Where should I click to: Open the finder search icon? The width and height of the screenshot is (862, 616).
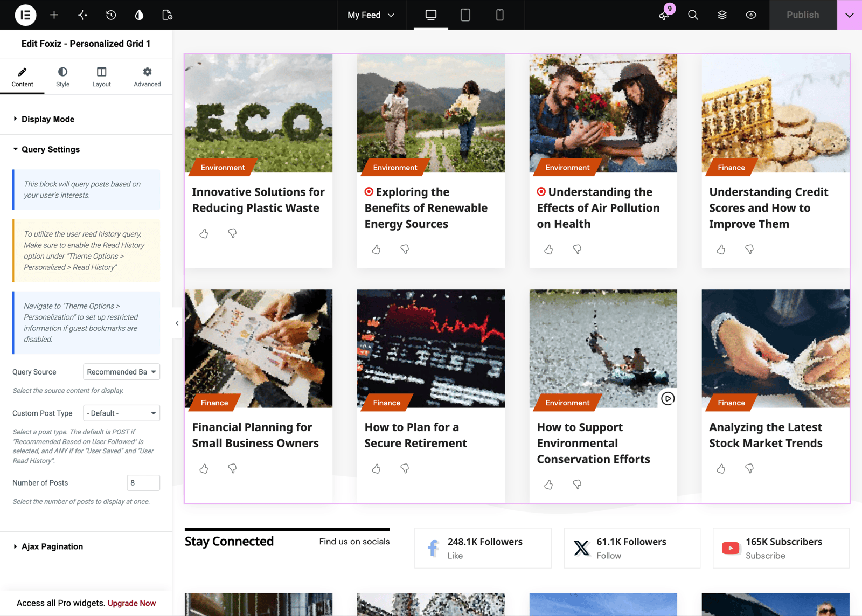(693, 15)
